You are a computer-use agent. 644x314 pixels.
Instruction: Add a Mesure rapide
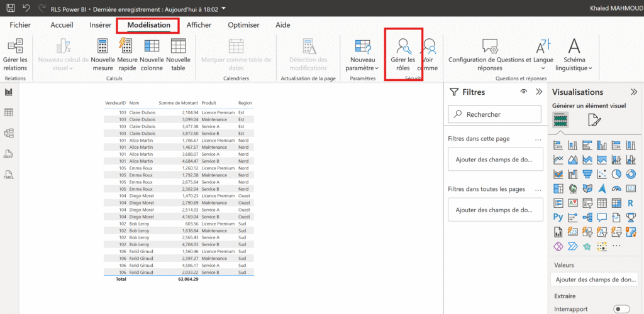click(x=126, y=55)
